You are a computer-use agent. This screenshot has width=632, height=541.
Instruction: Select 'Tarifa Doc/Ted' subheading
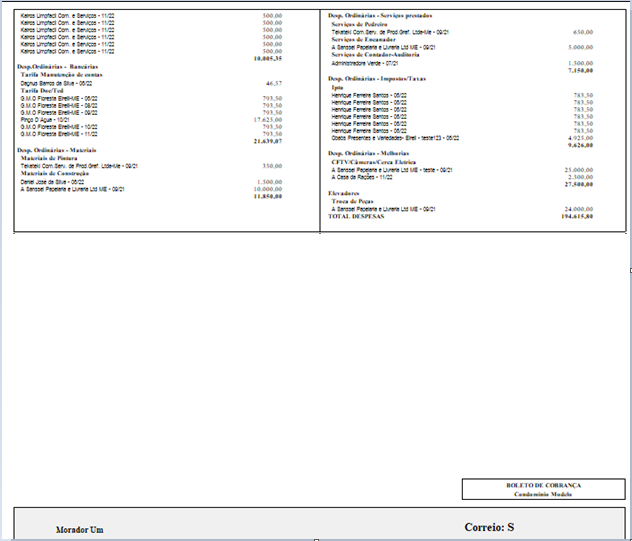point(42,91)
